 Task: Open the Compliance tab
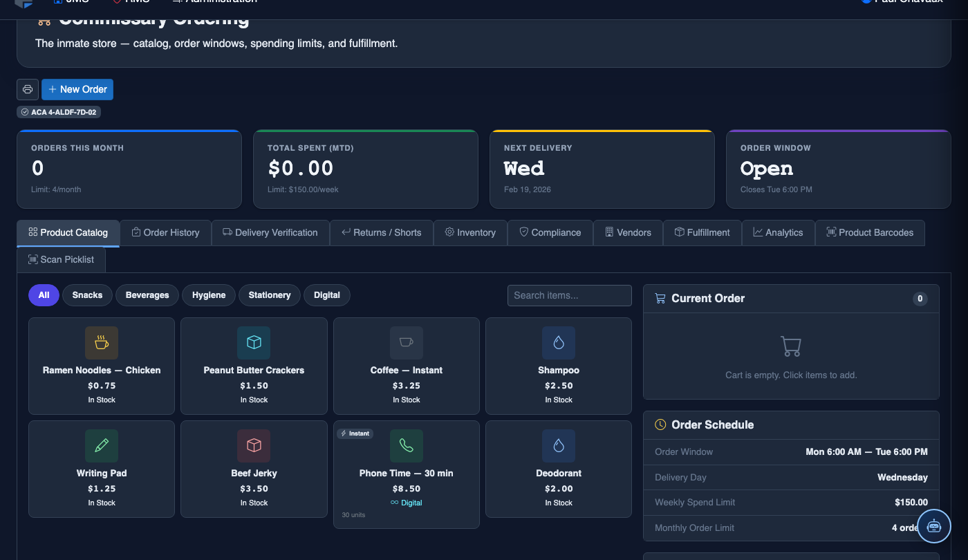550,232
